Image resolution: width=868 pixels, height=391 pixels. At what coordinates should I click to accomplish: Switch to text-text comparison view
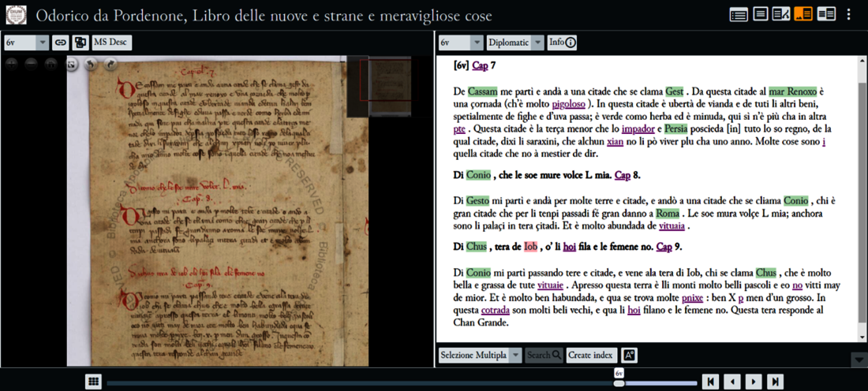point(825,14)
